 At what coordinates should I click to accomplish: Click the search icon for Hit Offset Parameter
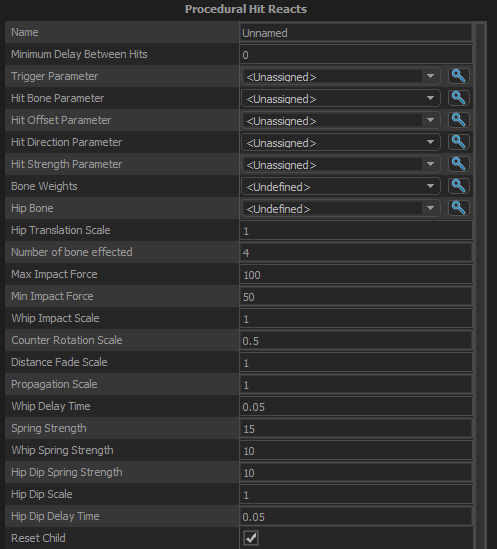(458, 120)
